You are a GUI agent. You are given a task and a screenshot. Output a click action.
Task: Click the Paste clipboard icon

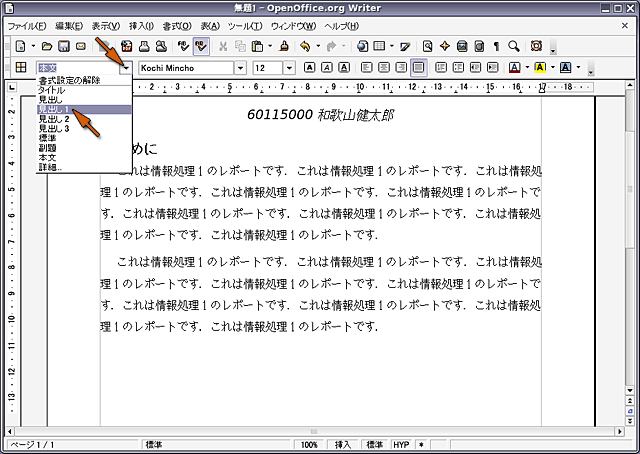258,46
